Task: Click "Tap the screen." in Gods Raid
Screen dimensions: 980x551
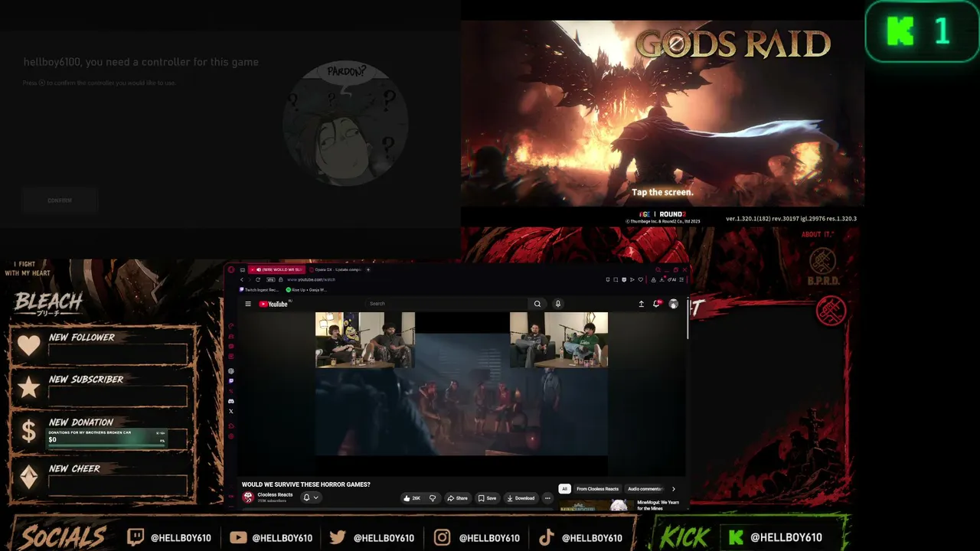Action: click(662, 193)
